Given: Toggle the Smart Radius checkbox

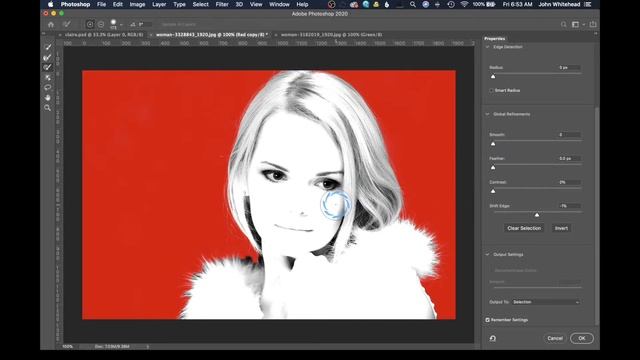Looking at the screenshot, I should coord(491,91).
